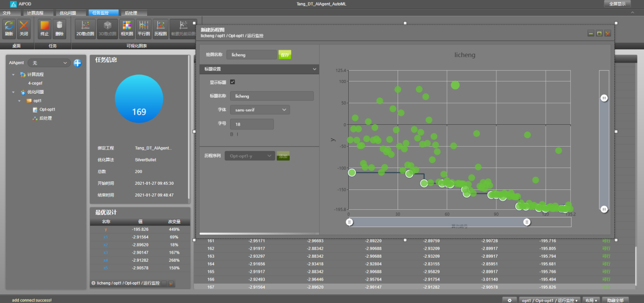The height and width of the screenshot is (303, 644).
Task: Click the top handle of vertical range slider
Action: click(604, 98)
